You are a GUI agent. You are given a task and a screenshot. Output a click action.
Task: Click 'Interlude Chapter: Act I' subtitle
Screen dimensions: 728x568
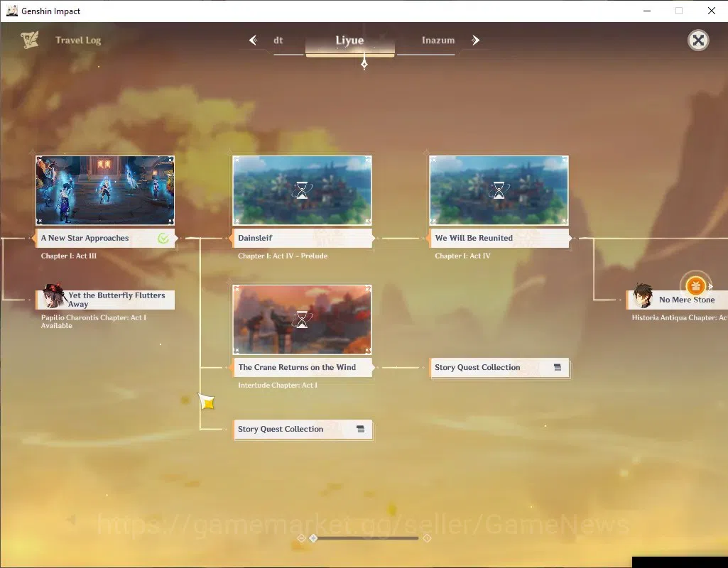(x=278, y=385)
